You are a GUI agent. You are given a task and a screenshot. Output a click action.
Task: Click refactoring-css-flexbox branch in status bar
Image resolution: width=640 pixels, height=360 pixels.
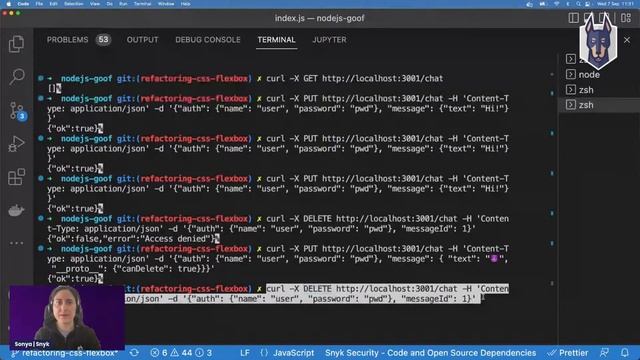pyautogui.click(x=65, y=353)
